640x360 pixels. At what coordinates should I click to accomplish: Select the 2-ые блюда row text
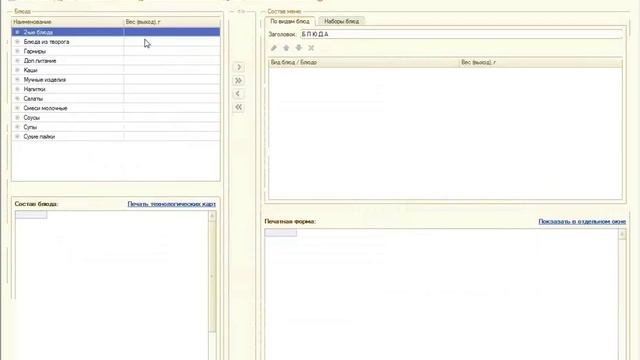pos(38,32)
